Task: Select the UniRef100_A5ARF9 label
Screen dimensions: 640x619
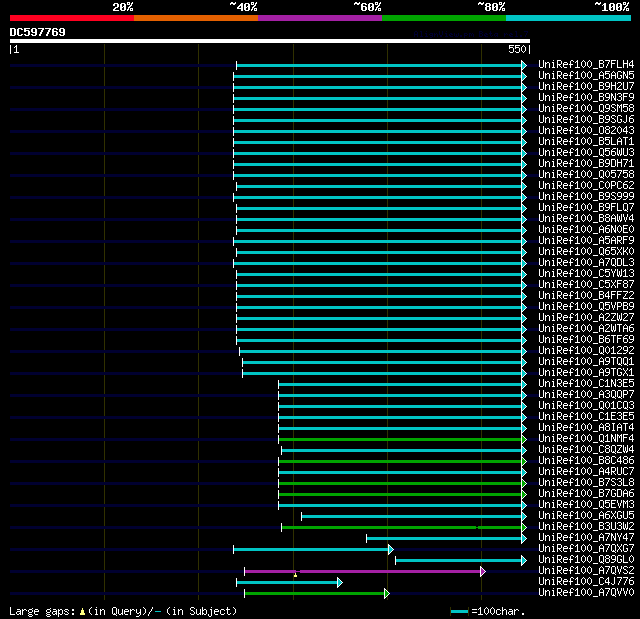Action: tap(586, 241)
